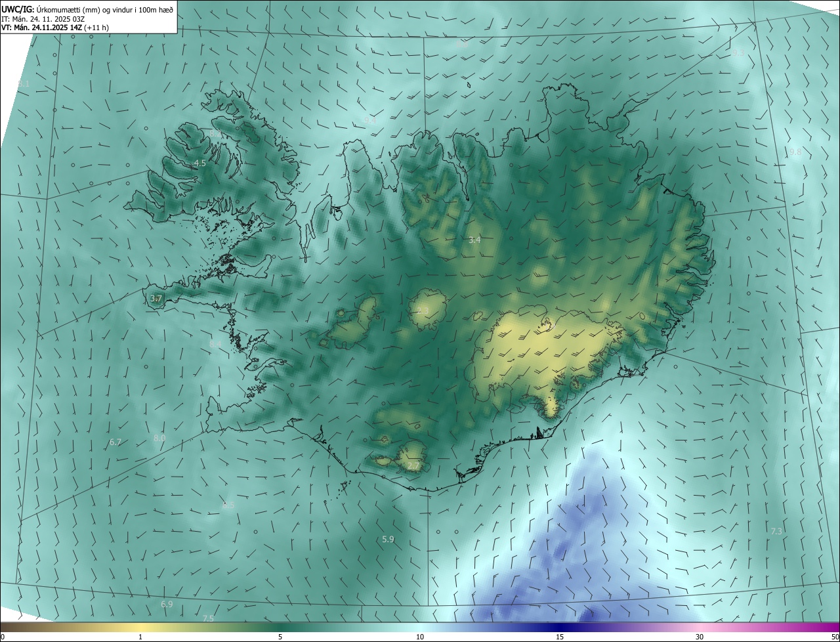The height and width of the screenshot is (642, 840).
Task: Click the title text 'Úrkomumætti (mm) og vindur í 100m hæð'
Action: [104, 9]
